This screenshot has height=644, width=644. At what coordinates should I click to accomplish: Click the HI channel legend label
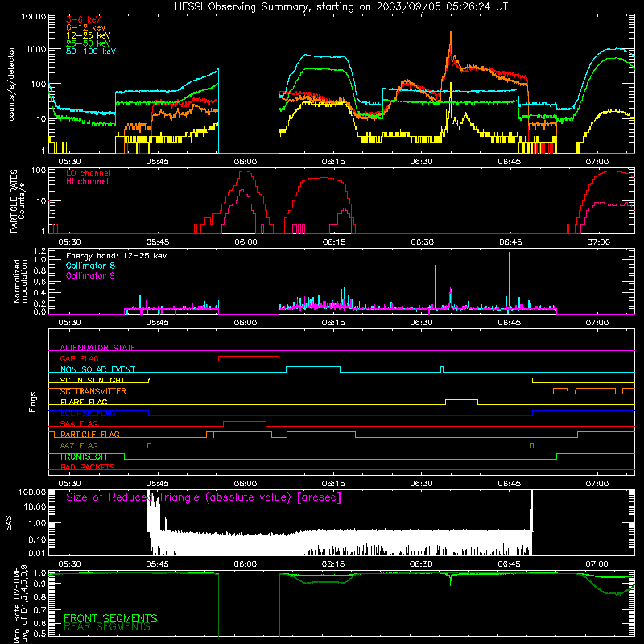(x=87, y=182)
